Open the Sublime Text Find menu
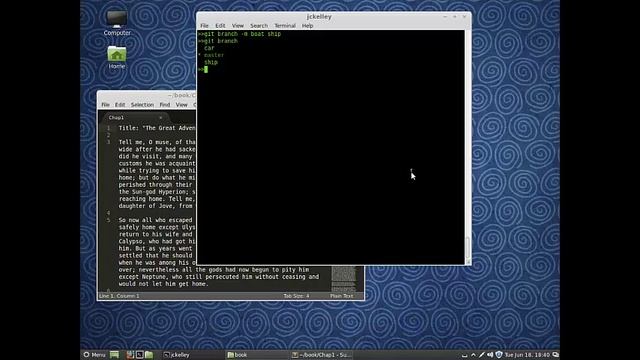Image resolution: width=640 pixels, height=360 pixels. point(164,104)
